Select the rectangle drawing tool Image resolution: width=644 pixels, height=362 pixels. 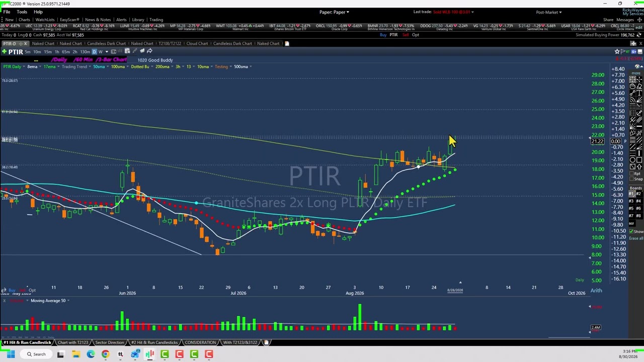(639, 160)
